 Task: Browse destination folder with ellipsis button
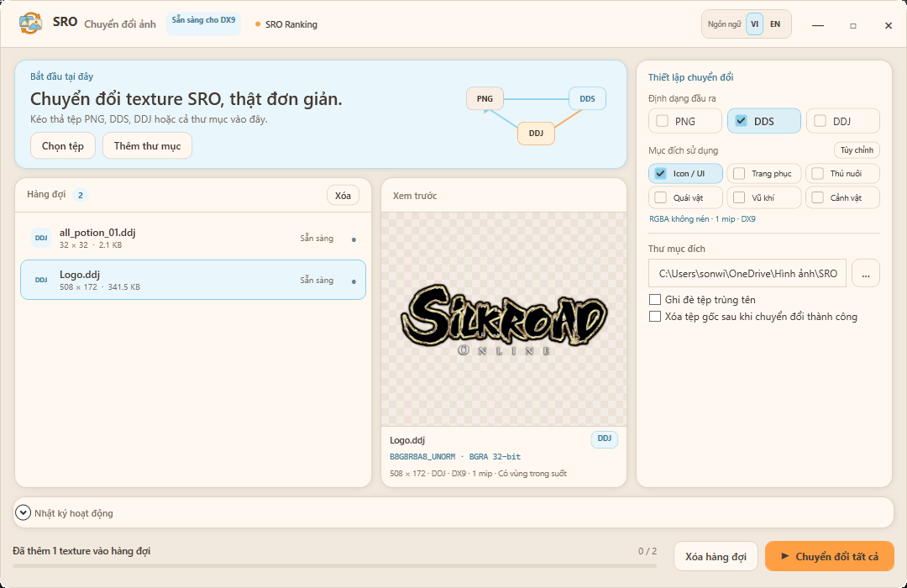point(865,273)
